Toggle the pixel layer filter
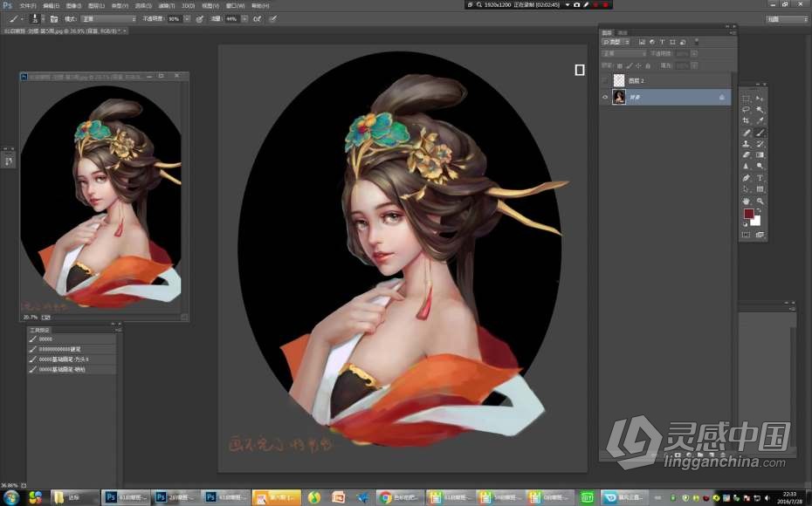 [642, 42]
